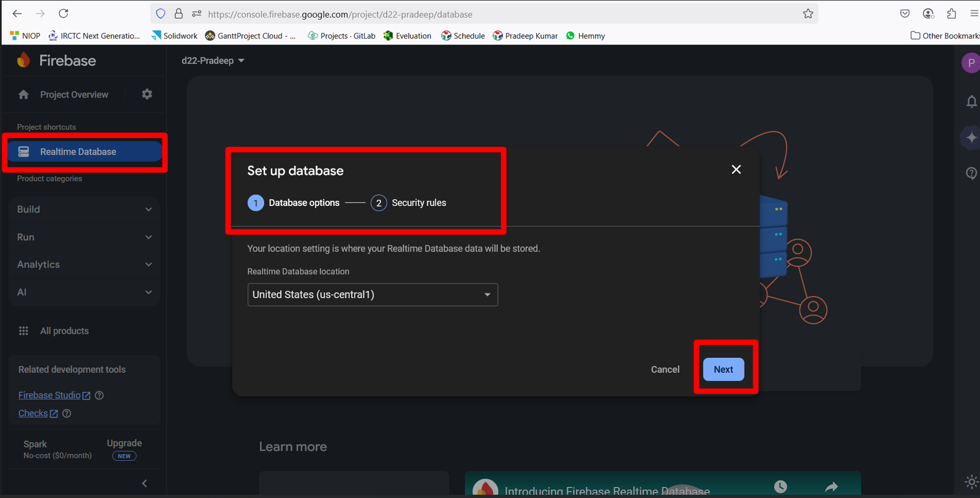The width and height of the screenshot is (980, 498).
Task: Open project settings gear icon
Action: pos(147,94)
